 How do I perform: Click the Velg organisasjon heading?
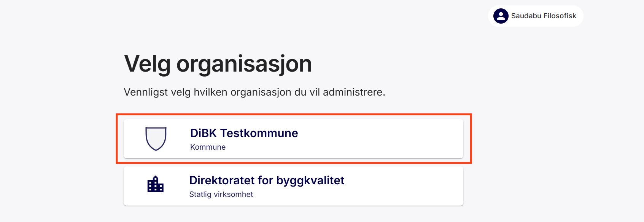[218, 64]
